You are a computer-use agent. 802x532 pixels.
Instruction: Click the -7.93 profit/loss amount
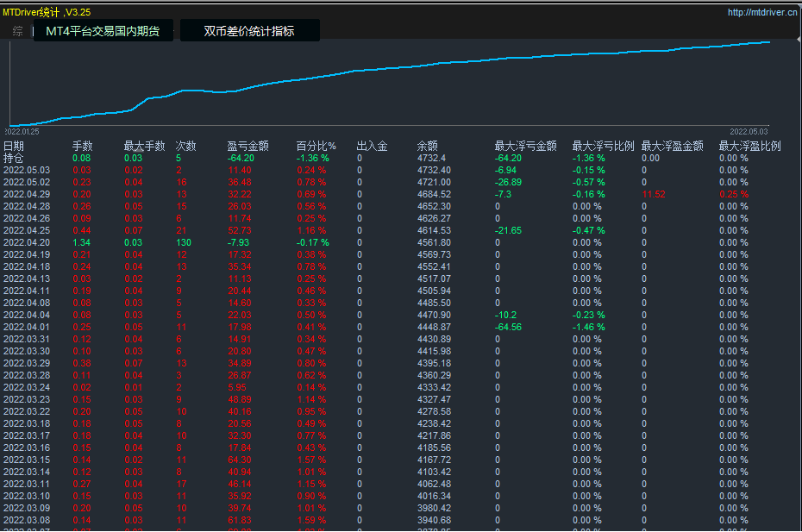pyautogui.click(x=238, y=242)
